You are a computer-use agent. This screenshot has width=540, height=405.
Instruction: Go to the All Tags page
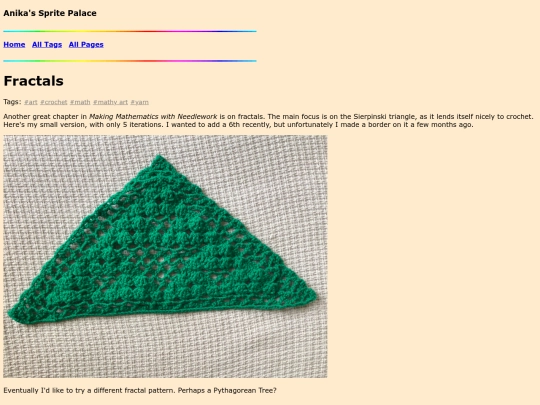click(x=47, y=44)
